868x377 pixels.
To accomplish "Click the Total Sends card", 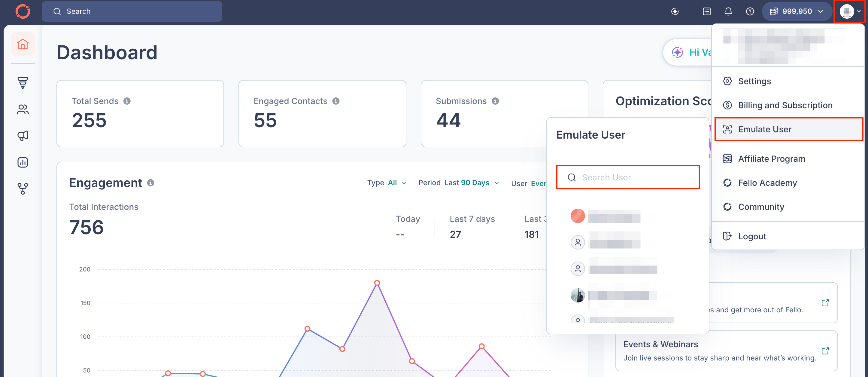I will 140,114.
